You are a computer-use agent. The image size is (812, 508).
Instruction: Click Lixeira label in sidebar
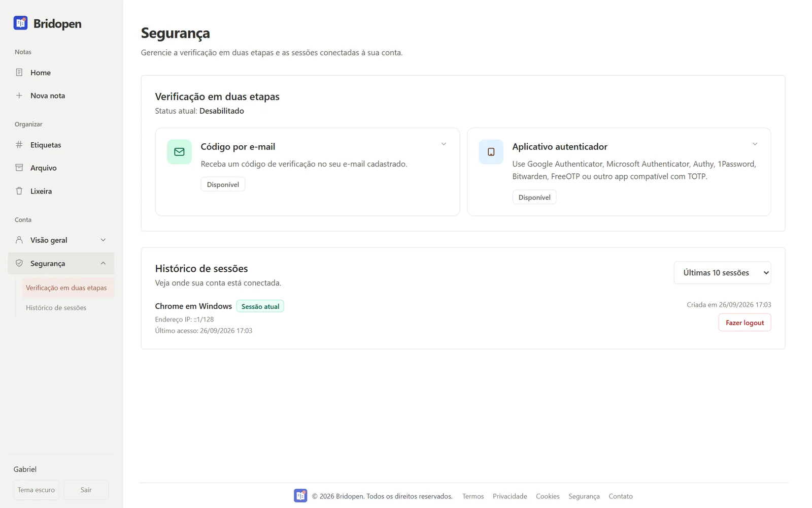41,191
